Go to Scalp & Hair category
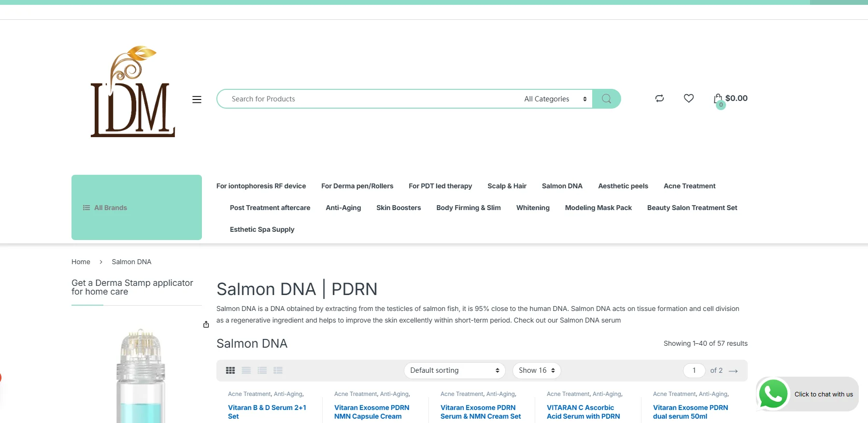 tap(507, 186)
